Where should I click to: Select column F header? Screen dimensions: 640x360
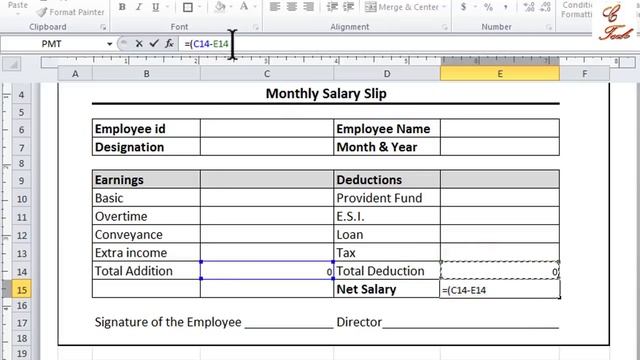pos(584,74)
